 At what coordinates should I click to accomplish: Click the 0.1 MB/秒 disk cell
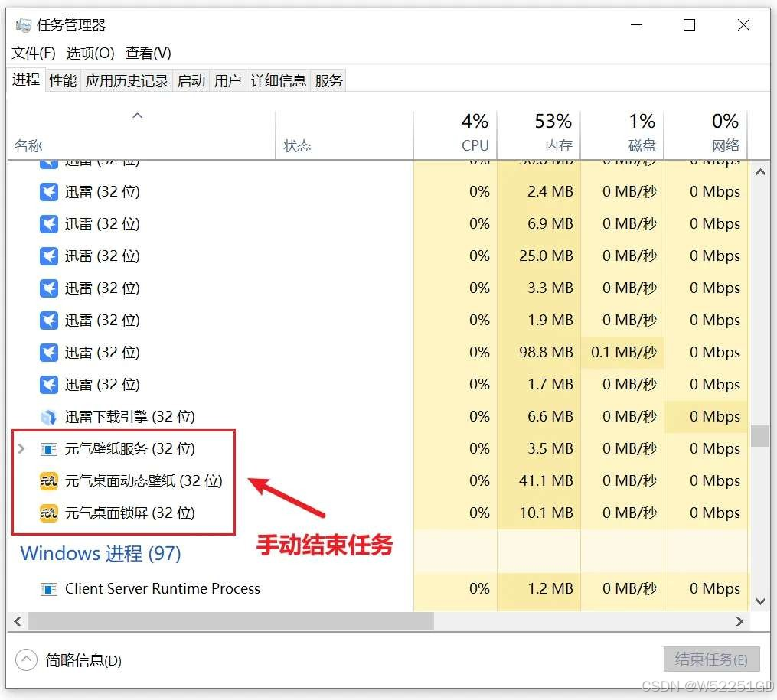point(624,352)
